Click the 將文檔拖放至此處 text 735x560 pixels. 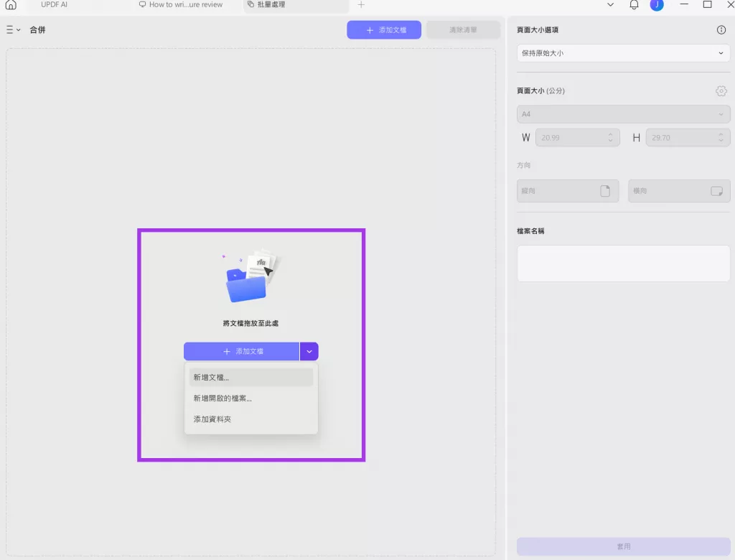coord(251,323)
